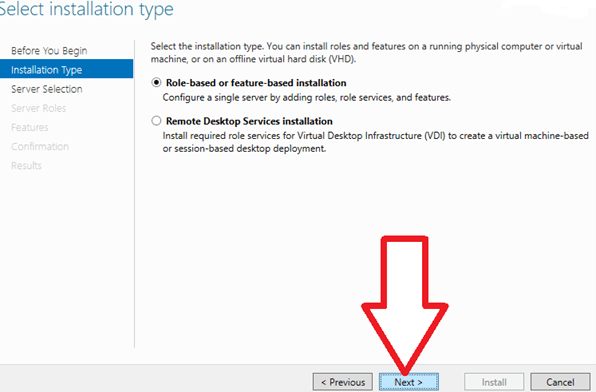Click the 'Select the installation type' intro paragraph

coord(366,52)
